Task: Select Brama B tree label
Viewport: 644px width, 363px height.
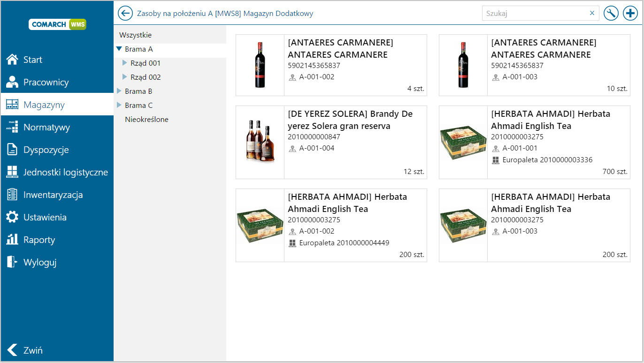Action: click(138, 91)
